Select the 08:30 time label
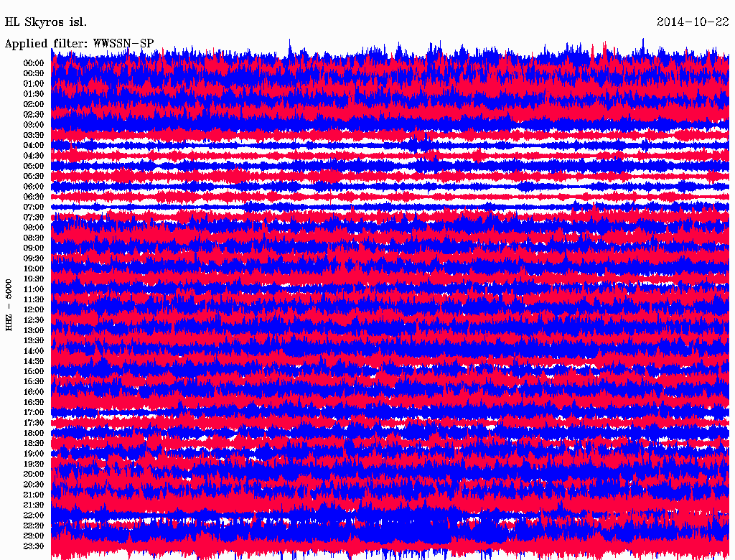This screenshot has height=560, width=735. tap(33, 238)
